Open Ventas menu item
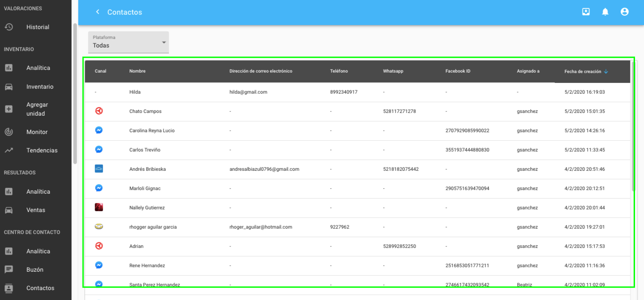 36,210
